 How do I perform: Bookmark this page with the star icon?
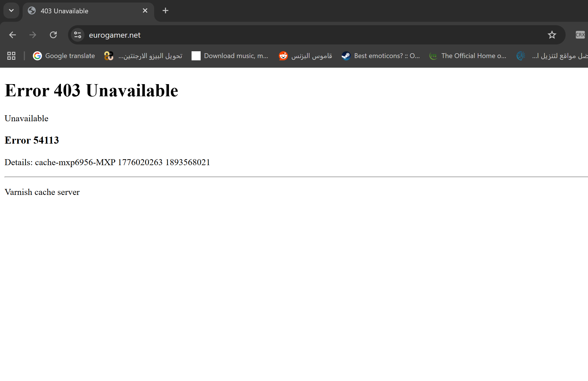point(552,35)
